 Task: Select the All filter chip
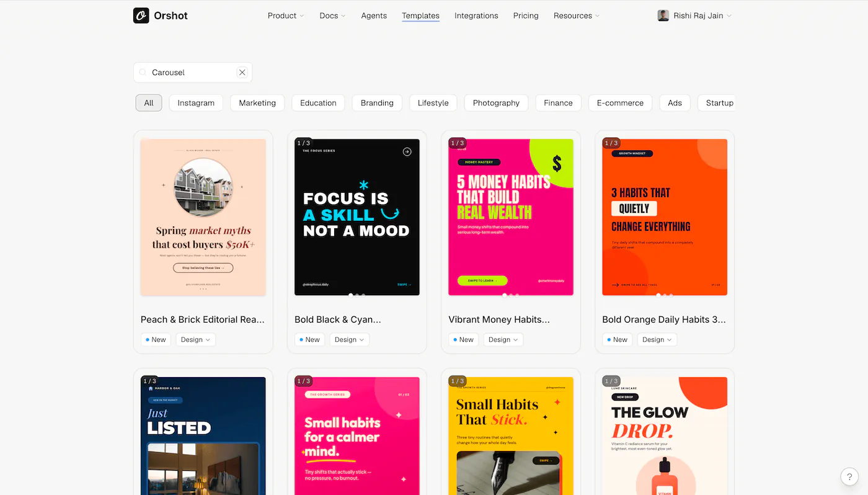pyautogui.click(x=149, y=103)
